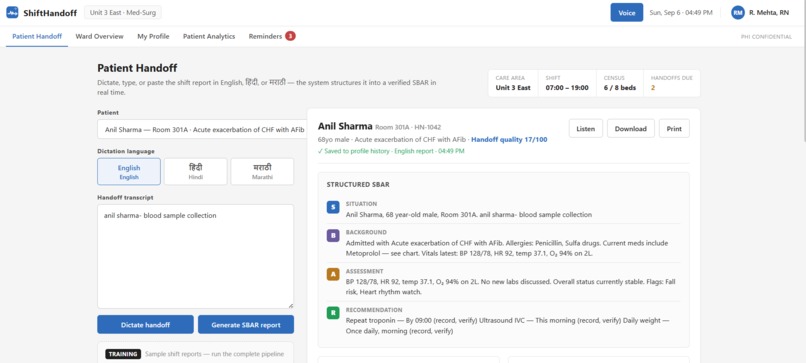This screenshot has width=806, height=363.
Task: Click the TRAINING label badge
Action: [x=123, y=354]
